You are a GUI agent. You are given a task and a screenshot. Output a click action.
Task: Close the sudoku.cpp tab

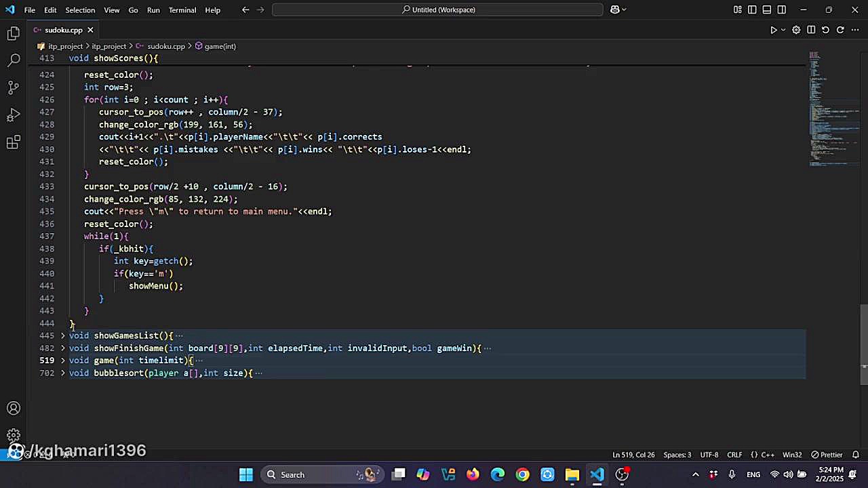click(90, 30)
